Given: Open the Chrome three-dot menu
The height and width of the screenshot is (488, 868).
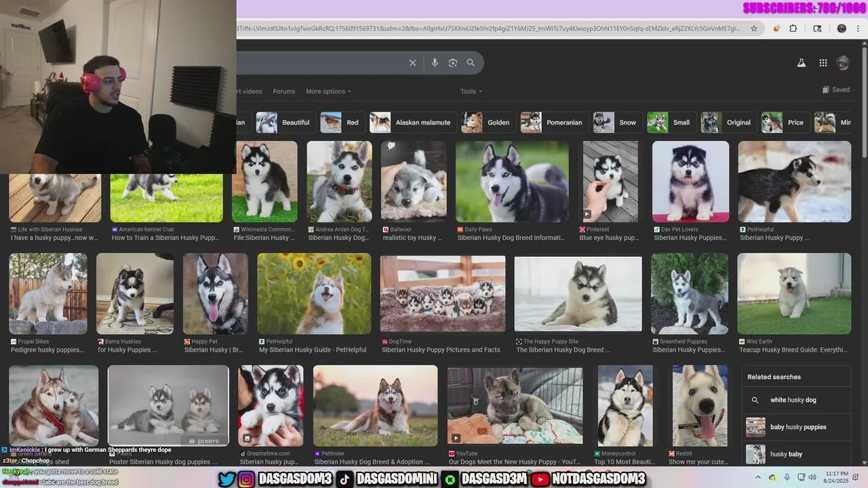Looking at the screenshot, I should (859, 28).
